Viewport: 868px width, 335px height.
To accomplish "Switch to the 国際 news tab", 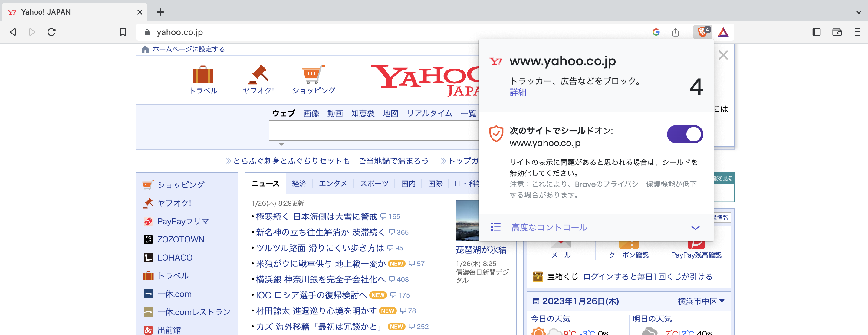I will coord(435,184).
